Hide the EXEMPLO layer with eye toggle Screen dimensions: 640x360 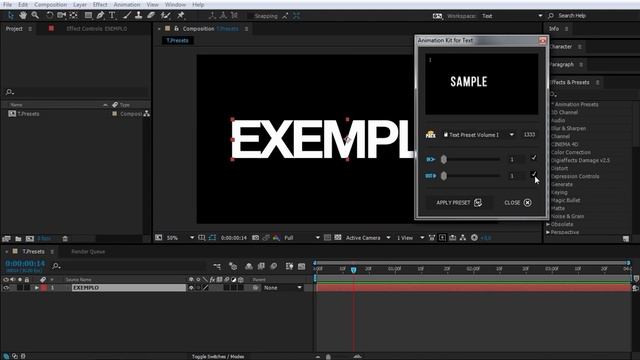tap(6, 288)
